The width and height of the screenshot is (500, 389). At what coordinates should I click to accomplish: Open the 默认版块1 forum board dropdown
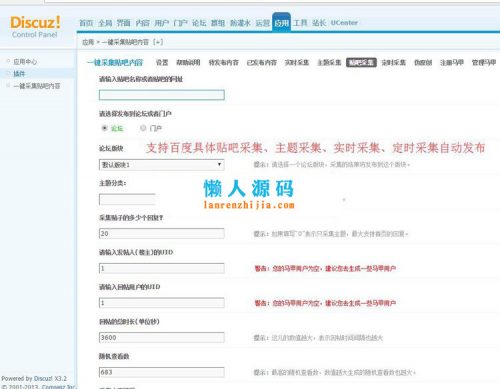click(x=162, y=165)
